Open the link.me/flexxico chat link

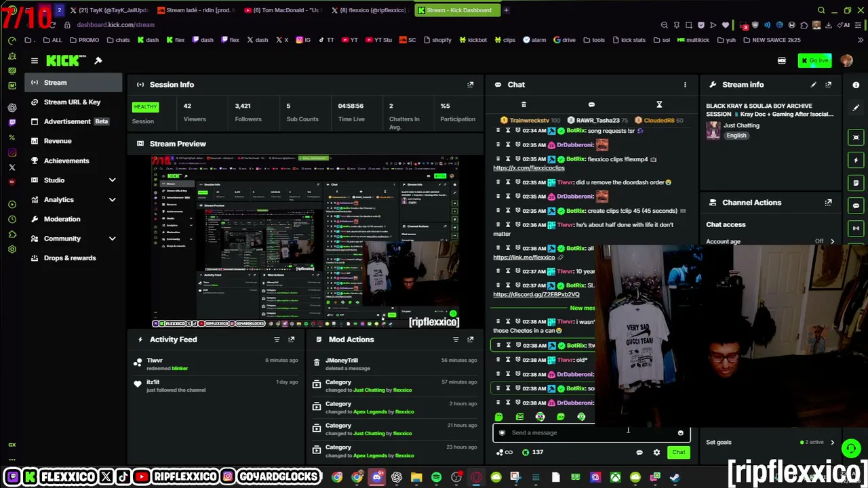click(x=524, y=258)
